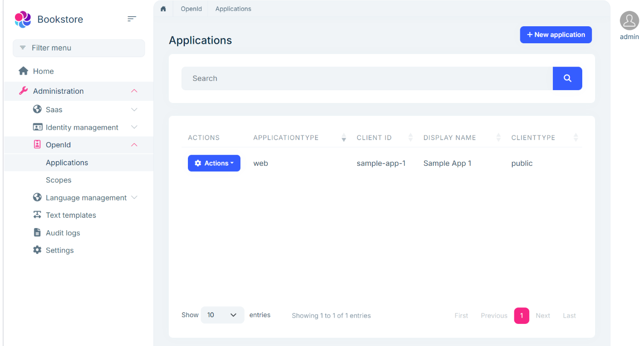Viewport: 644px width, 346px height.
Task: Toggle the sidebar collapse control near Bookstore
Action: click(132, 19)
